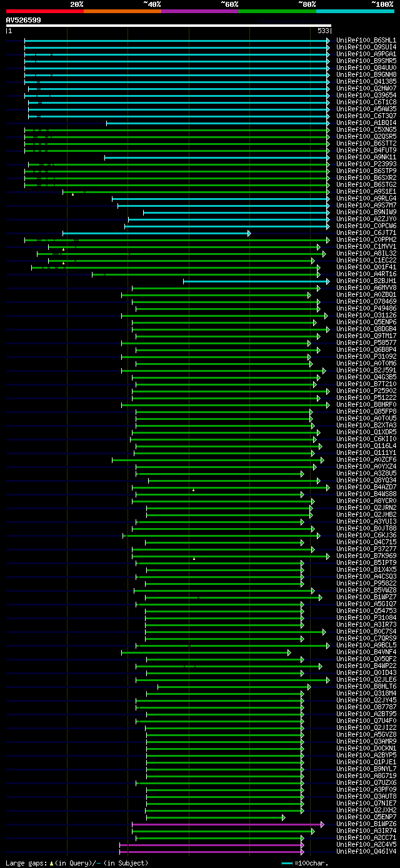The width and height of the screenshot is (400, 868).
Task: Open hit UniRef100_Q9SUI4
Action: 366,47
